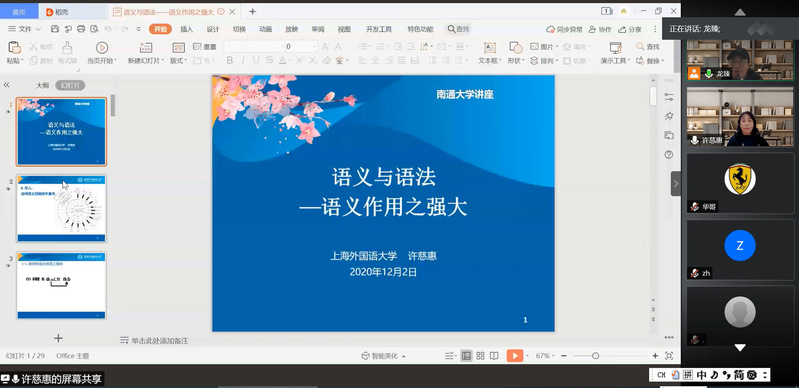Screen dimensions: 799x388
Task: Start slideshow with orange play button
Action: 514,356
